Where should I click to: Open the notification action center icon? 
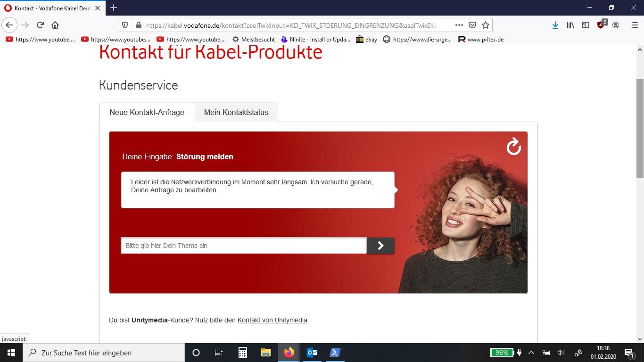coord(629,353)
